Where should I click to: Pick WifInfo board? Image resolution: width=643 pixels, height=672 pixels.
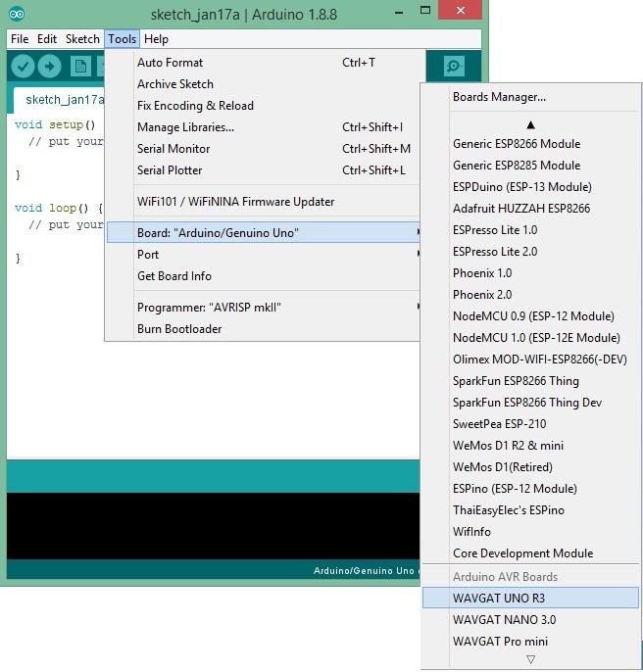click(x=530, y=532)
